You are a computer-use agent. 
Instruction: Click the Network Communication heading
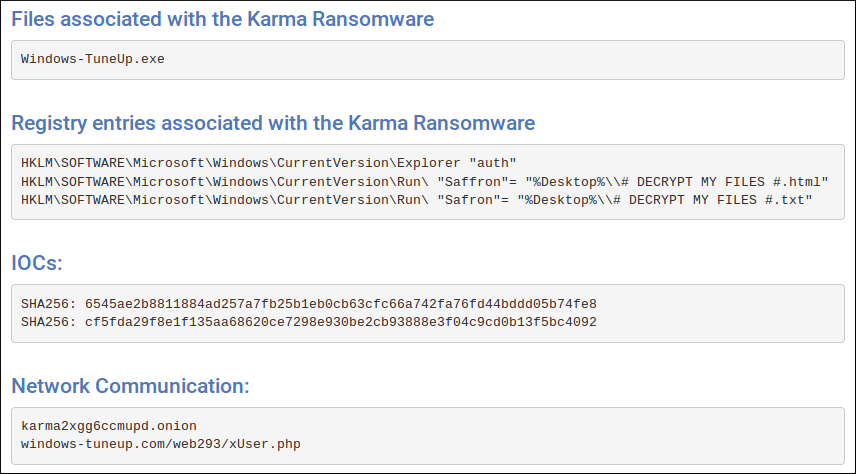130,386
